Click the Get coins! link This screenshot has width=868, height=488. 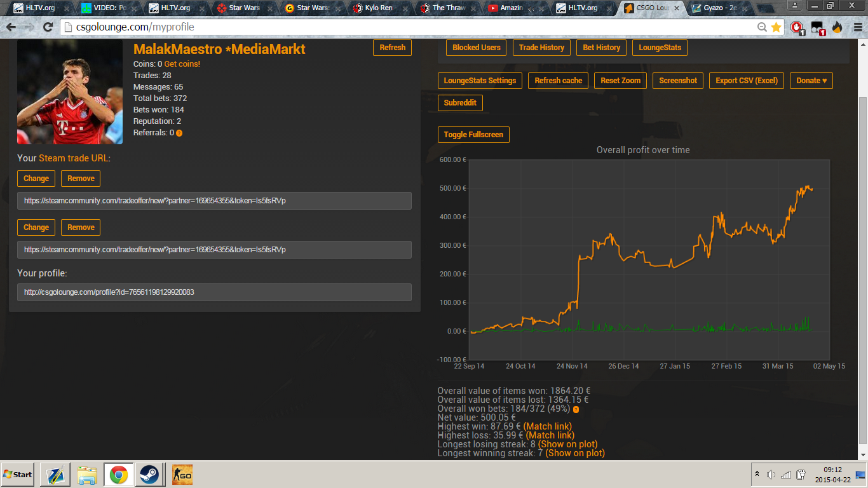(x=182, y=64)
